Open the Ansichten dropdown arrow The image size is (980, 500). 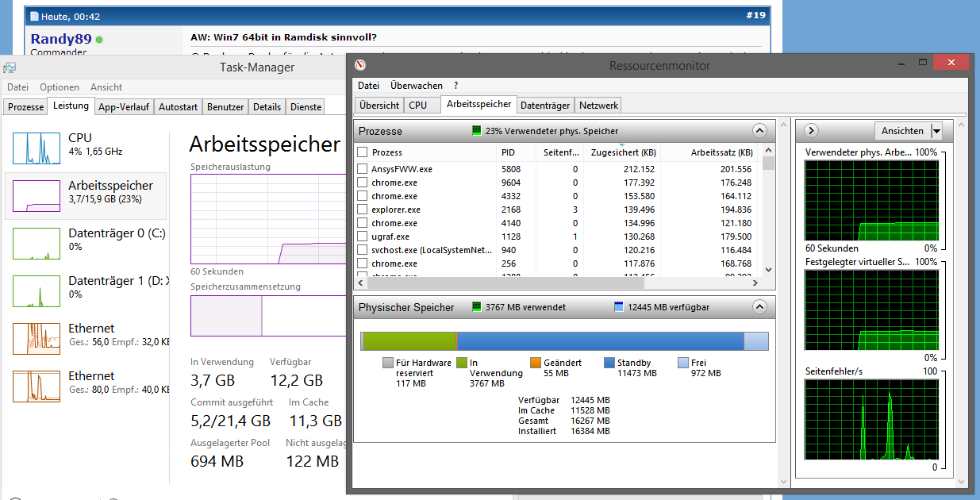(x=936, y=131)
